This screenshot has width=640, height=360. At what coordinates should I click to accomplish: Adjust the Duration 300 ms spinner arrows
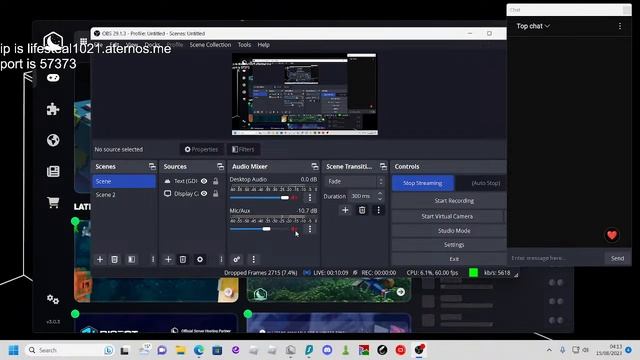380,196
